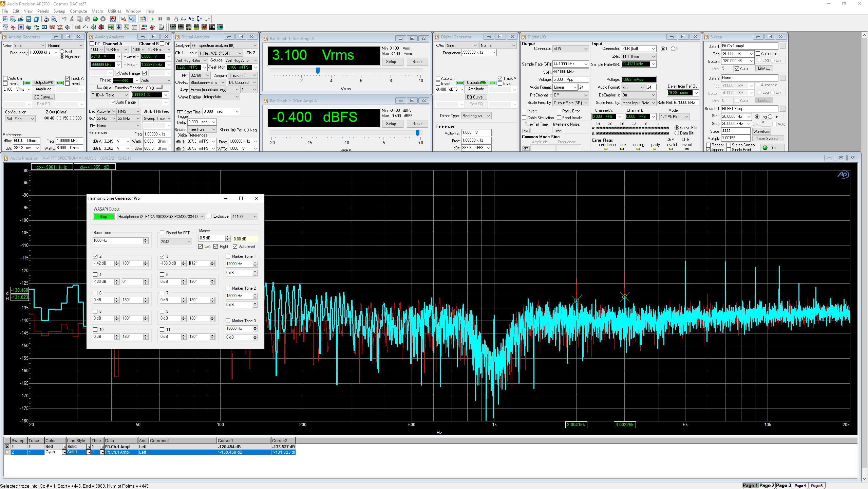Switch to the Page 2 tab

767,485
